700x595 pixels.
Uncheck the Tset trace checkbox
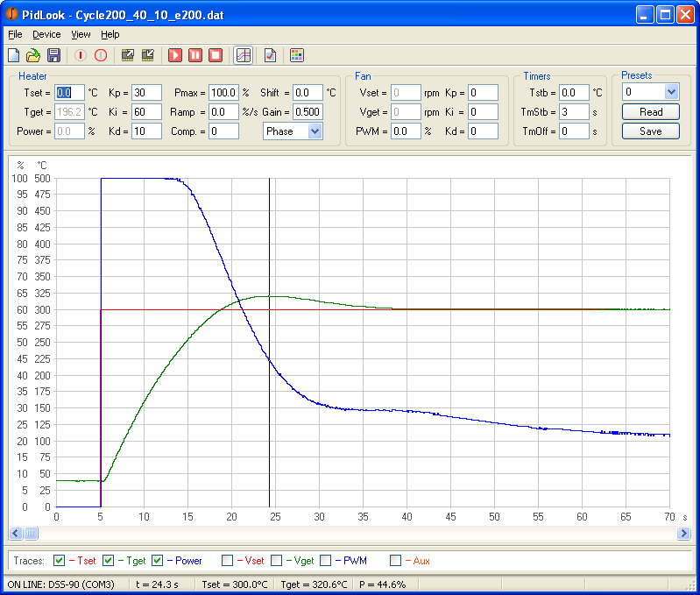pyautogui.click(x=60, y=560)
